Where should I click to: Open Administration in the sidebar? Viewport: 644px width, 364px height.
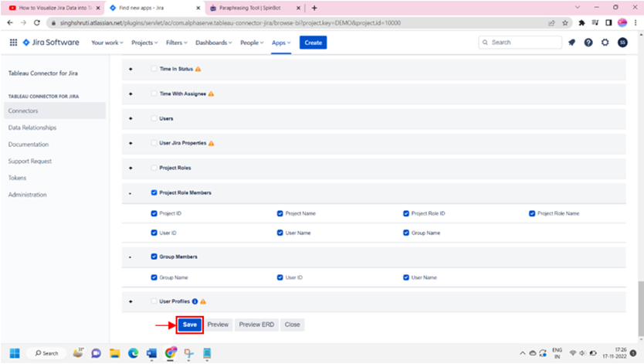[28, 195]
